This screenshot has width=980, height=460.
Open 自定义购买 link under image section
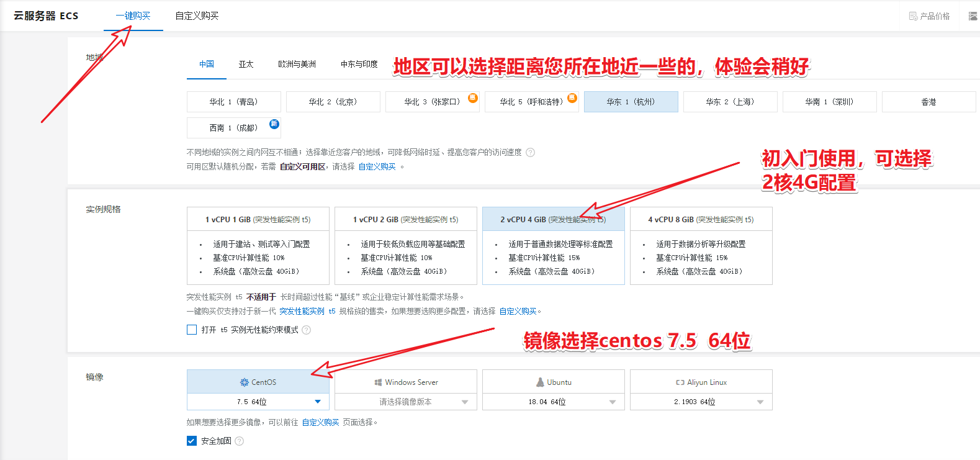pos(321,422)
